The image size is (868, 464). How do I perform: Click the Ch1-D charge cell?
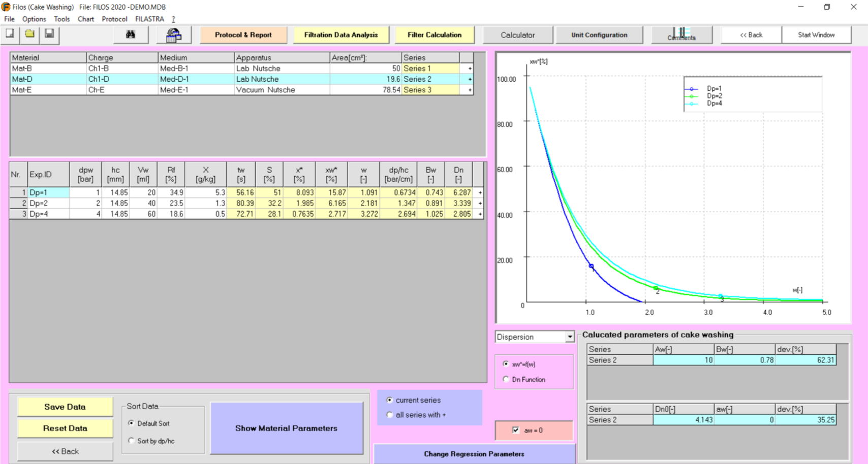click(x=122, y=79)
